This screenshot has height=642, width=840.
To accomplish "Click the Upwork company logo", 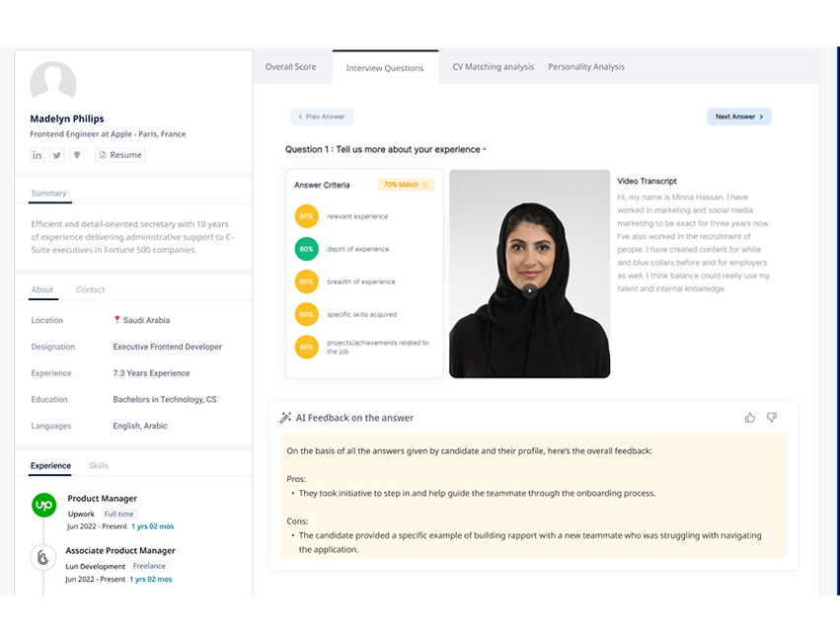I will click(43, 506).
